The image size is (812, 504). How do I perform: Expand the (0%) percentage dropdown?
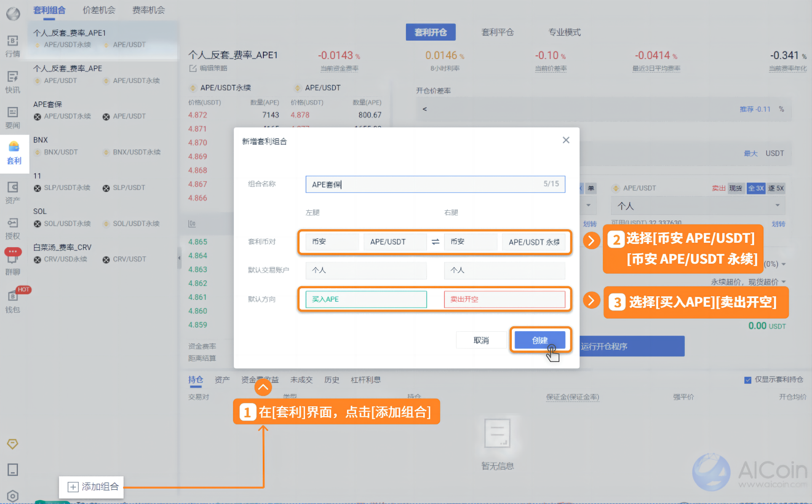point(775,264)
